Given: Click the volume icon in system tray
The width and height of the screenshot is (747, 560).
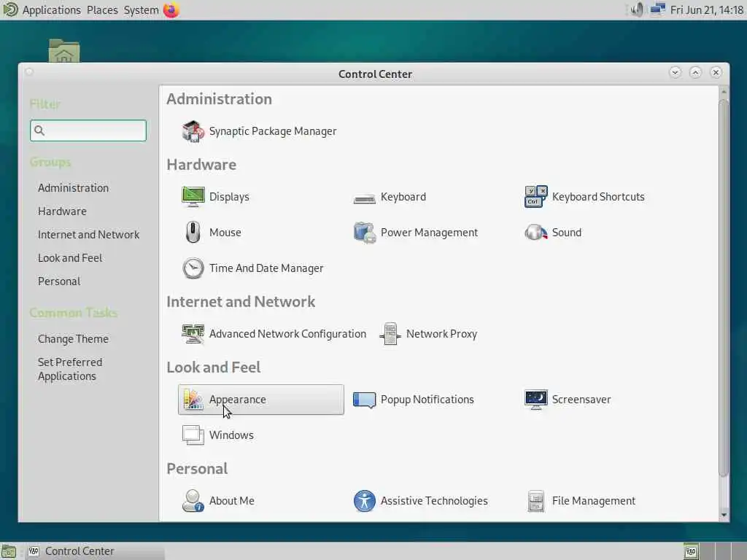Looking at the screenshot, I should pyautogui.click(x=636, y=9).
